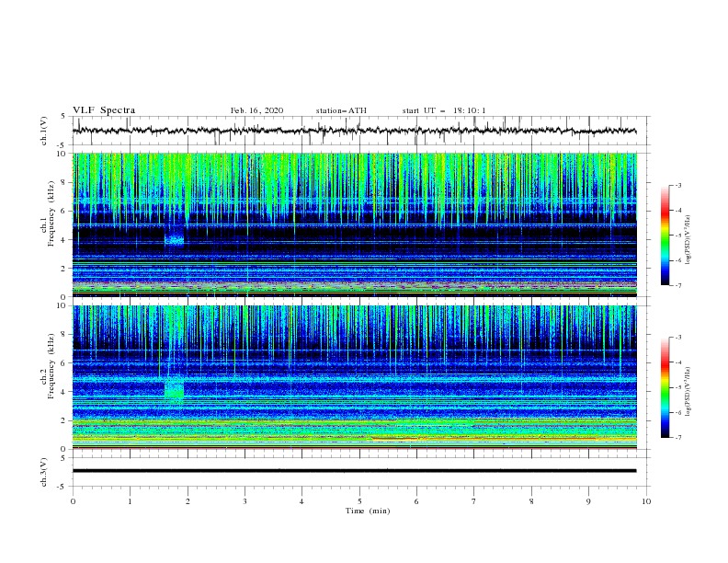The image size is (728, 563).
Task: Click the time axis tick label "7"
Action: click(474, 501)
